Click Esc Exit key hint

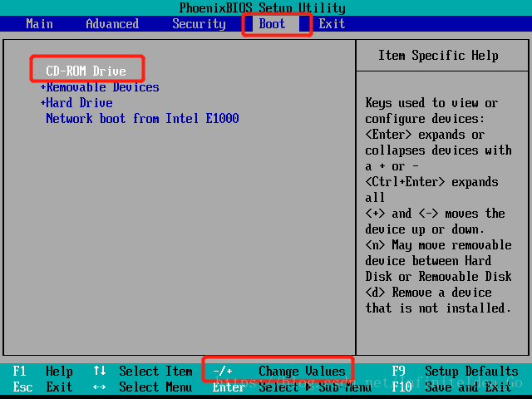click(42, 387)
